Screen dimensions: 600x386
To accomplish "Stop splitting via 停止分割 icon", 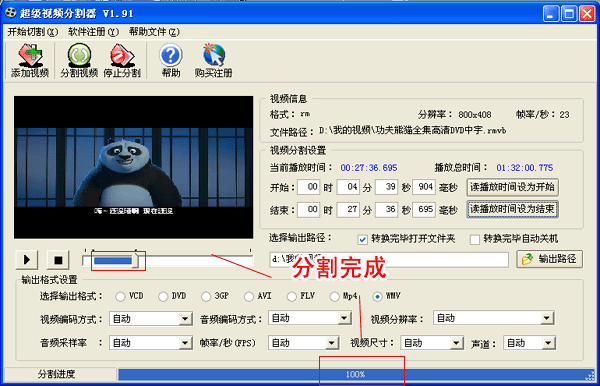I will (x=122, y=61).
